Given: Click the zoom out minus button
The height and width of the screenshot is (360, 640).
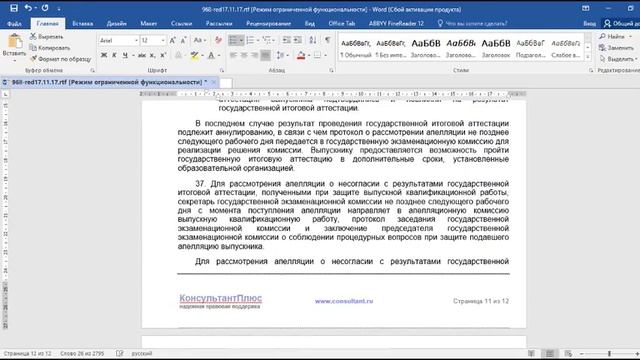Looking at the screenshot, I should click(x=582, y=353).
